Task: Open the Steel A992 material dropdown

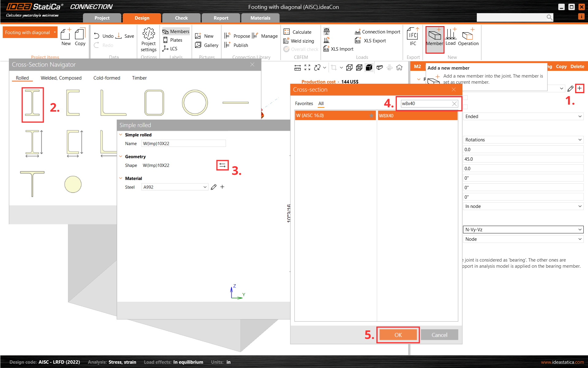Action: point(205,187)
